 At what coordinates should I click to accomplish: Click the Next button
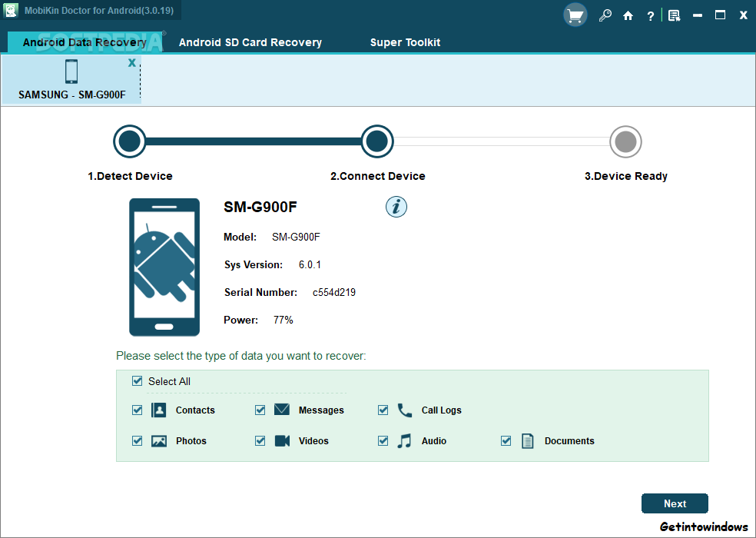675,503
